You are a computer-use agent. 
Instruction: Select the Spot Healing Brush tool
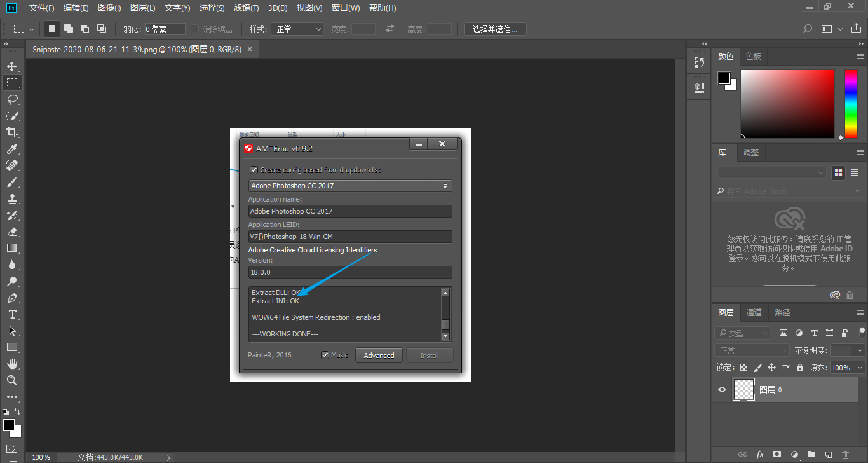pyautogui.click(x=12, y=165)
